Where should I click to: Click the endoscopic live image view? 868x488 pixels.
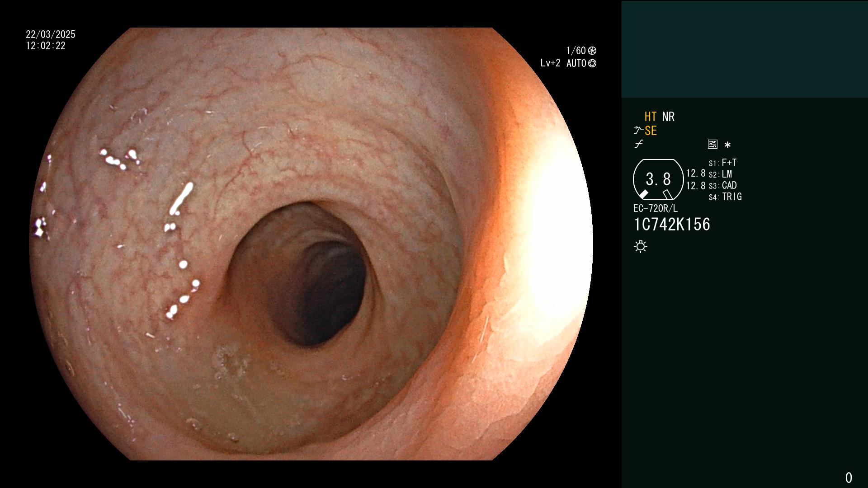(311, 244)
